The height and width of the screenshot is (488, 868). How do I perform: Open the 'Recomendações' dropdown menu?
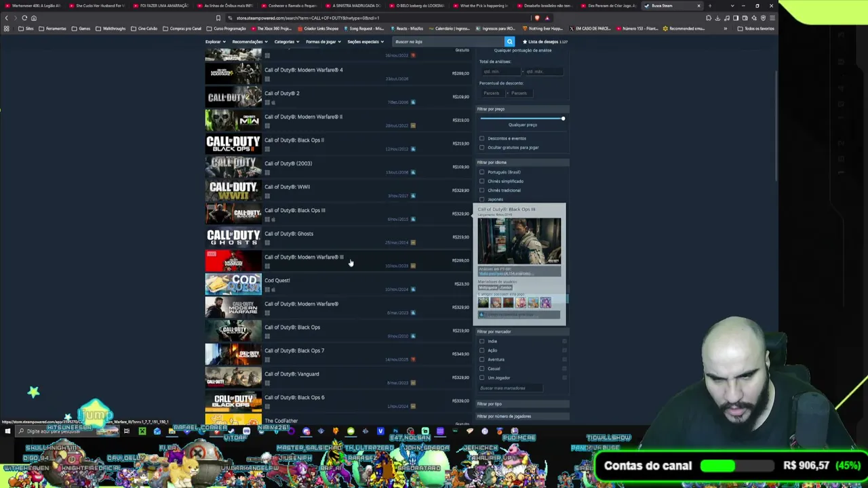pyautogui.click(x=249, y=42)
